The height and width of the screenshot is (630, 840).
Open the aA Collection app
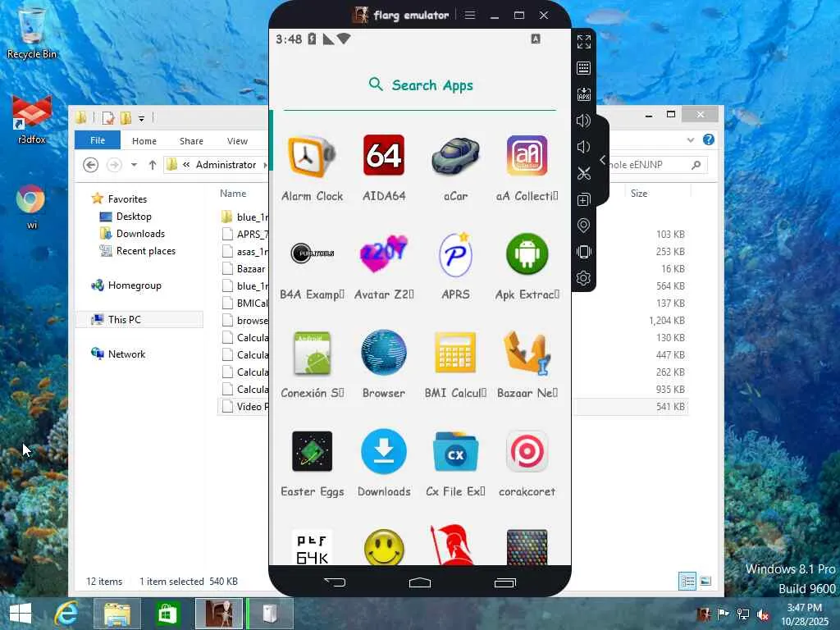527,155
